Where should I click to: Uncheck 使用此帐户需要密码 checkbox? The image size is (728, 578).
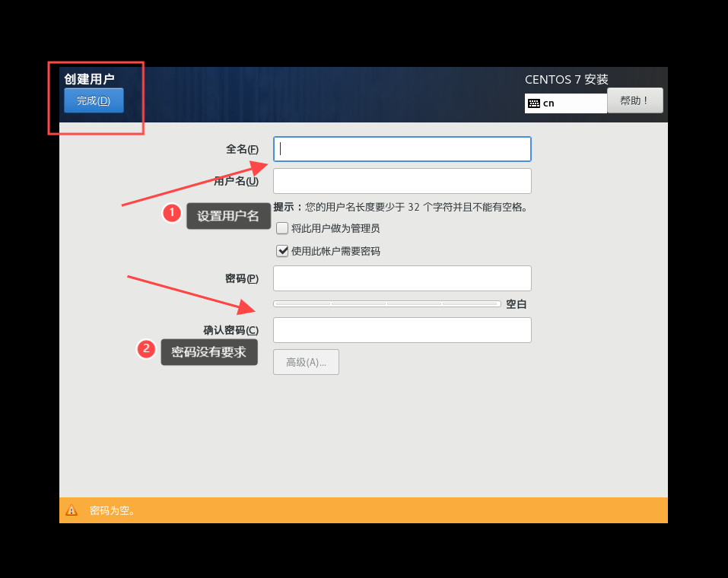[x=282, y=251]
